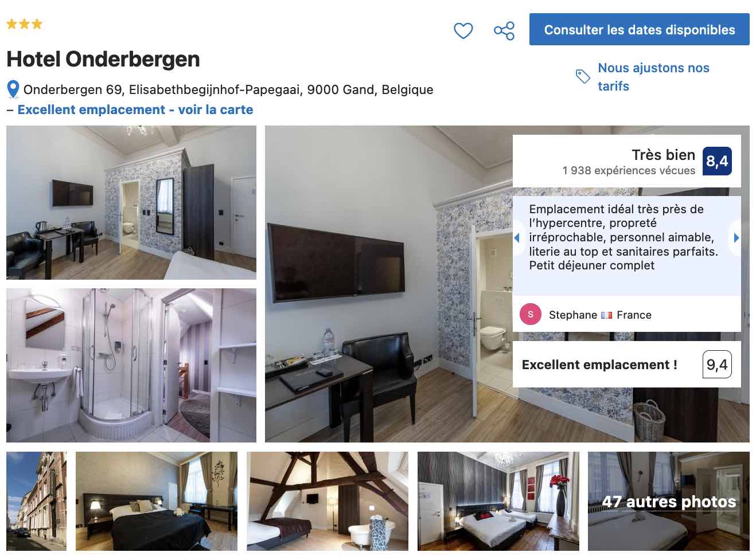Open the dark bedspread bedroom photo
The width and height of the screenshot is (756, 556).
(157, 501)
